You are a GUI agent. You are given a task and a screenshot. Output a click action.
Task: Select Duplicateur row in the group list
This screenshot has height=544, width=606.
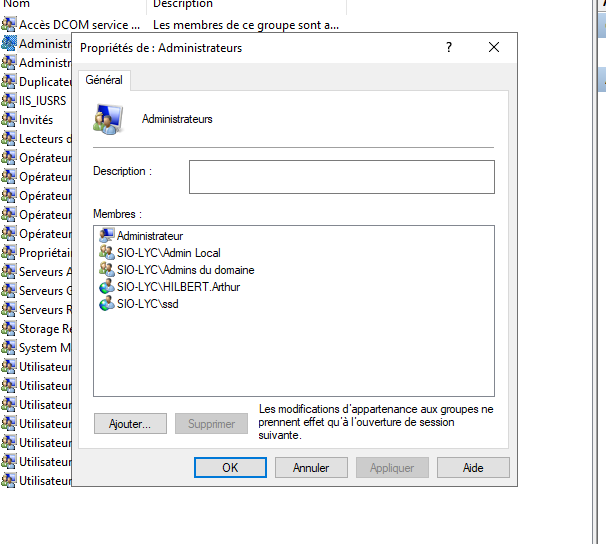pos(36,82)
